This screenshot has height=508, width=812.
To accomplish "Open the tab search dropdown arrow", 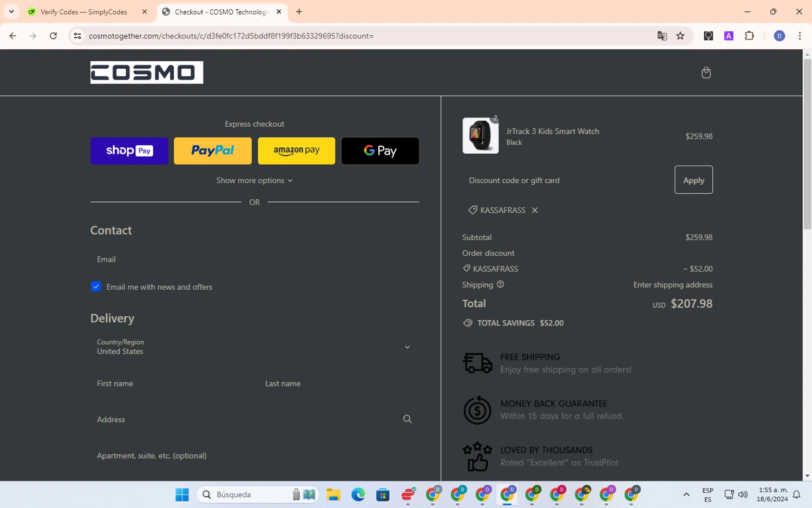I will click(11, 11).
